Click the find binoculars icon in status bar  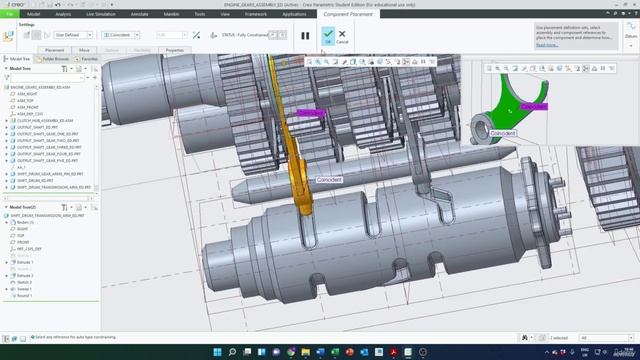click(525, 338)
